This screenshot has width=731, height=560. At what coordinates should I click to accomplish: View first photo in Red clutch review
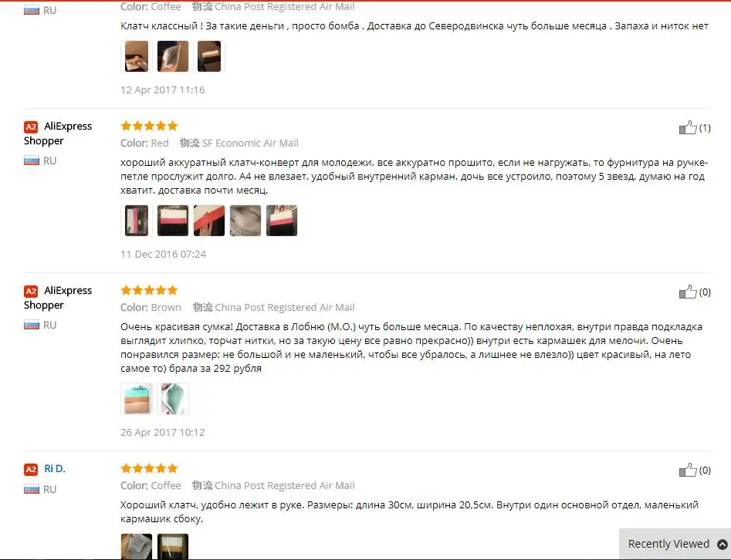click(137, 221)
